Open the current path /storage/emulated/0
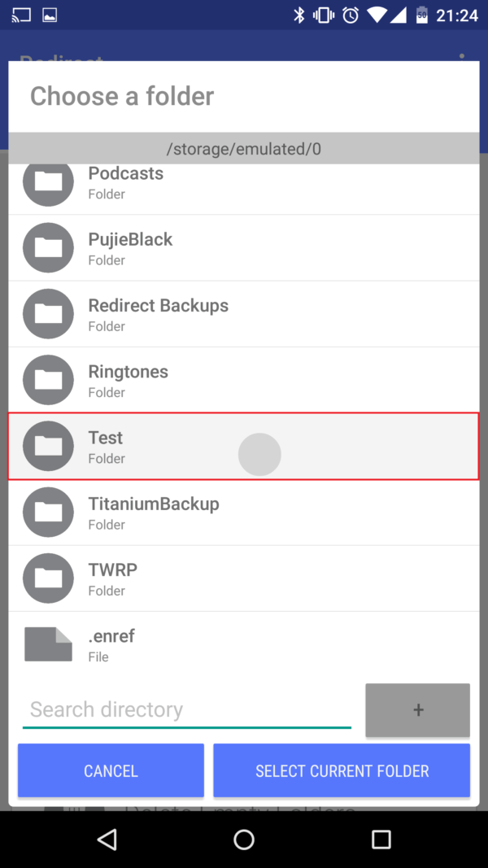 pos(244,149)
